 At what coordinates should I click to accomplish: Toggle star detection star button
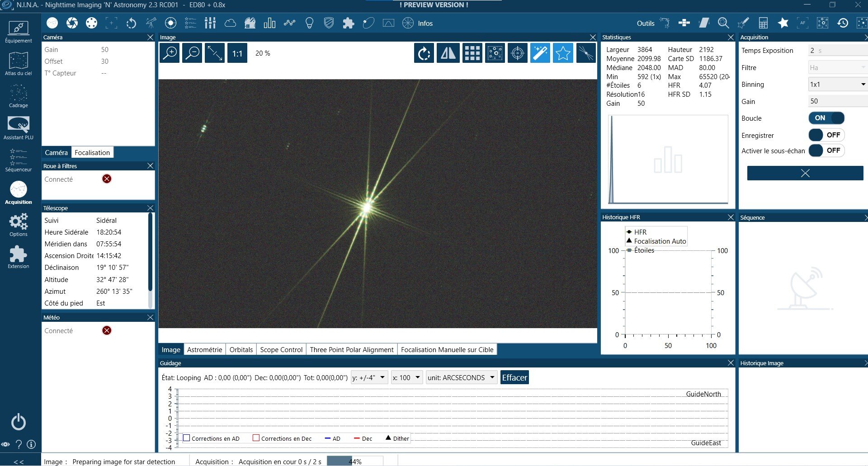pyautogui.click(x=563, y=53)
